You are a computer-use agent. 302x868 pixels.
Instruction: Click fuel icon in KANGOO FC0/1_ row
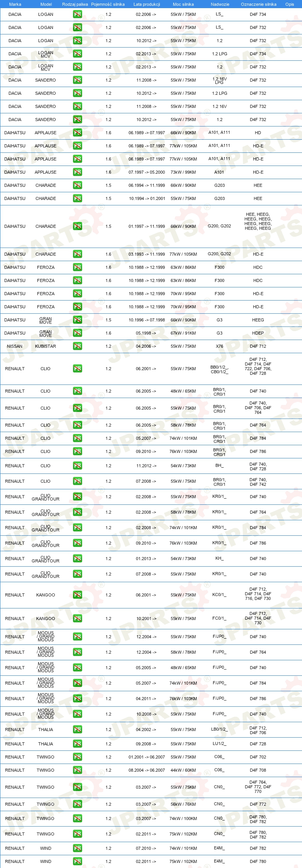[77, 619]
